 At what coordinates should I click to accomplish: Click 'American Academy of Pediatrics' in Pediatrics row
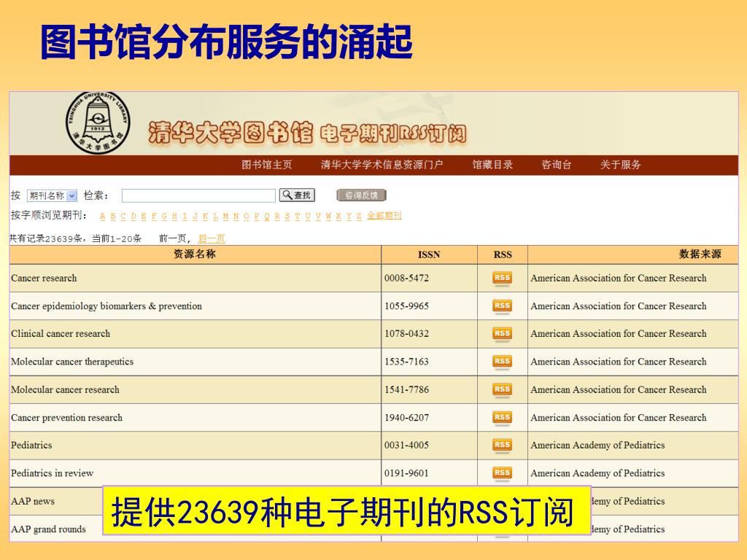598,446
